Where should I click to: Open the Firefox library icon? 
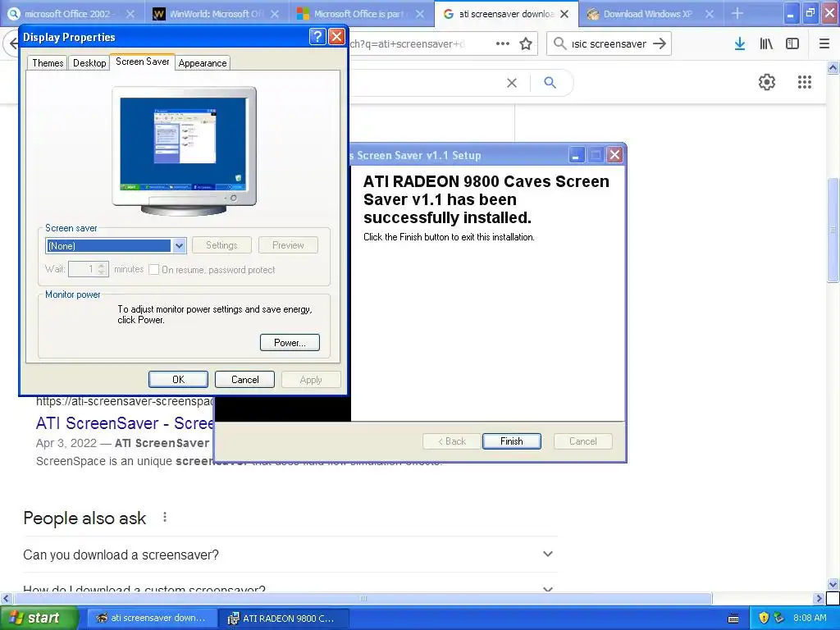[766, 44]
